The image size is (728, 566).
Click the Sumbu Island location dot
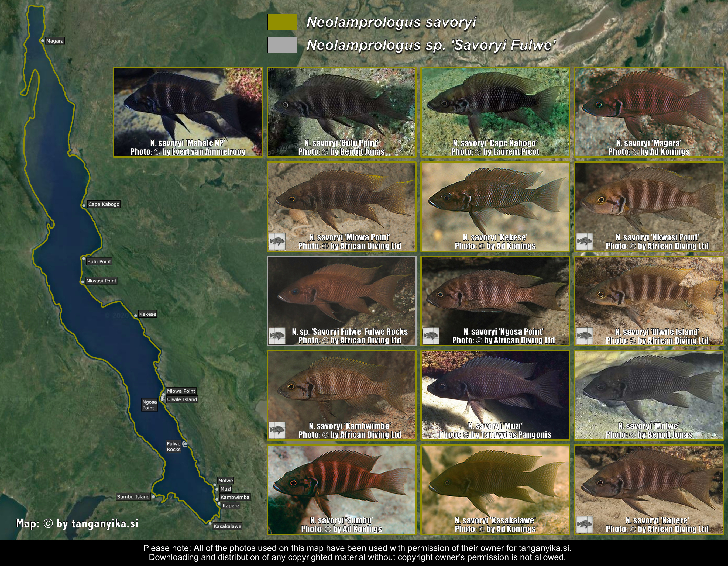click(153, 496)
